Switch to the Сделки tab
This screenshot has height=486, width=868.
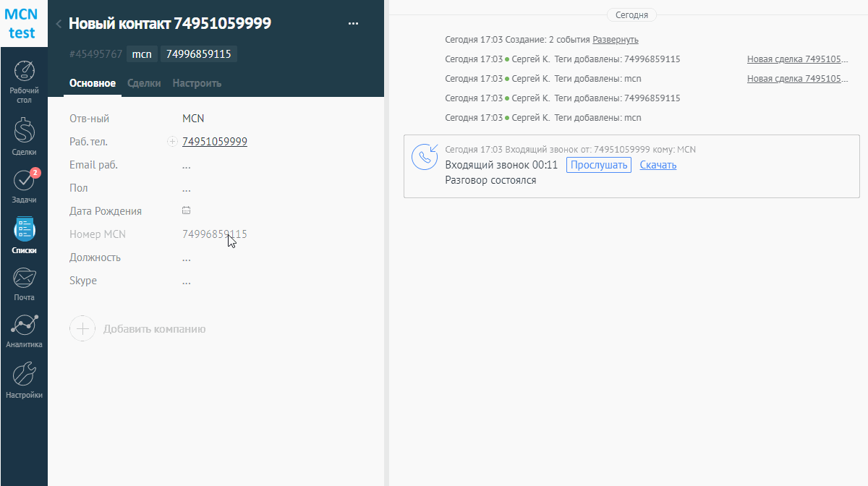coord(144,83)
